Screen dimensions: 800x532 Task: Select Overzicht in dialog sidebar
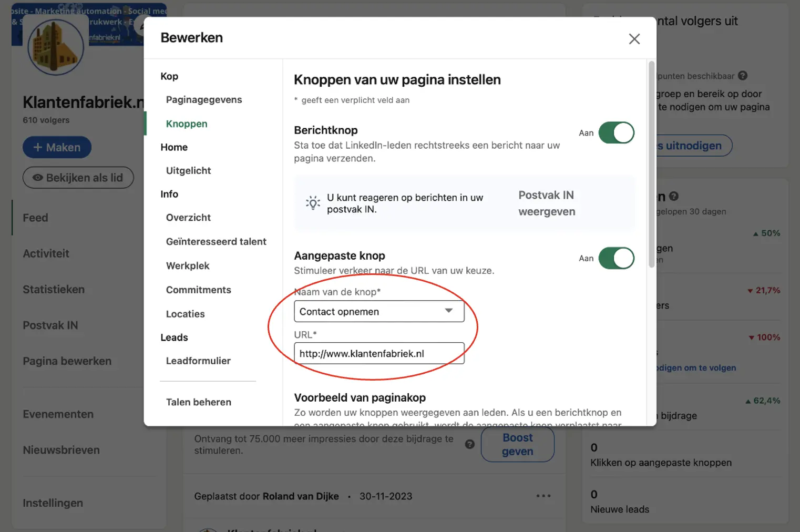tap(188, 217)
